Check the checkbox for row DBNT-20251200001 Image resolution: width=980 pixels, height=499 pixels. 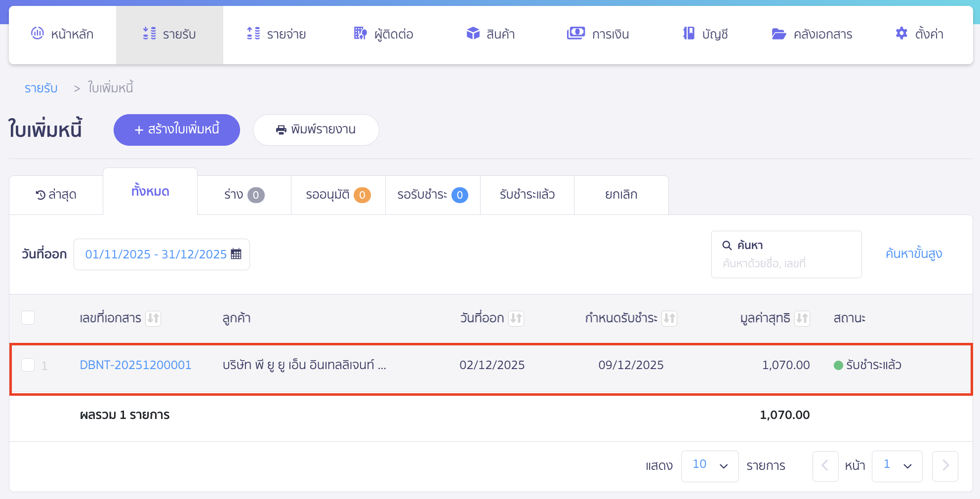(x=28, y=365)
